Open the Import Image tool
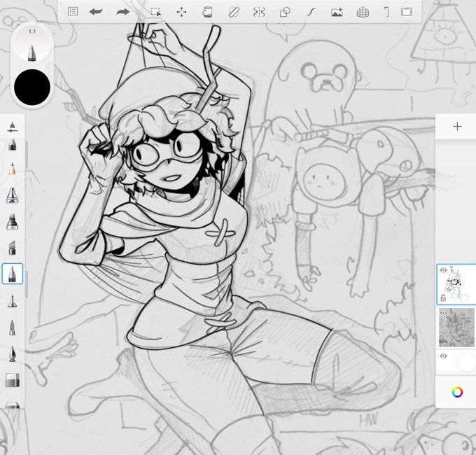This screenshot has width=476, height=455. pos(337,12)
